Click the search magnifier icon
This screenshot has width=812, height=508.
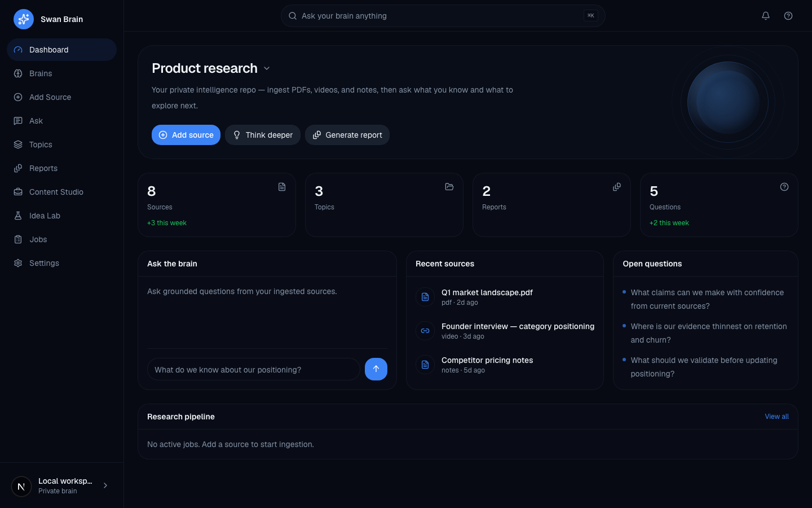[x=293, y=16]
